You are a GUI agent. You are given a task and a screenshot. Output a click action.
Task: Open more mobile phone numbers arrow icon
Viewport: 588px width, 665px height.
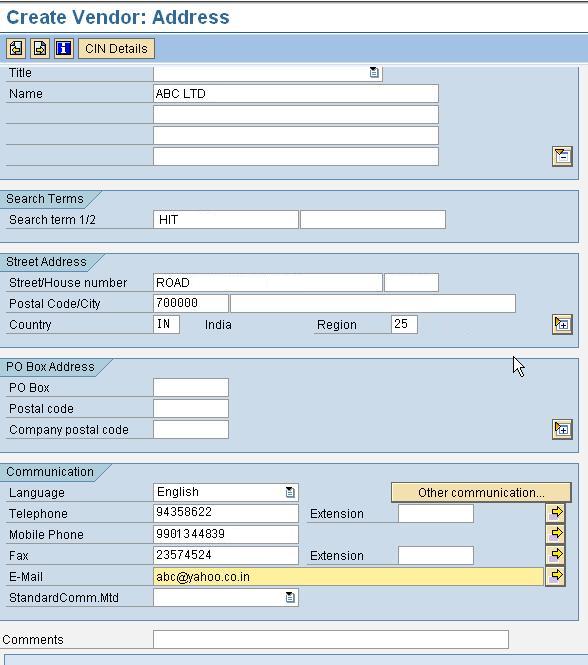[555, 534]
